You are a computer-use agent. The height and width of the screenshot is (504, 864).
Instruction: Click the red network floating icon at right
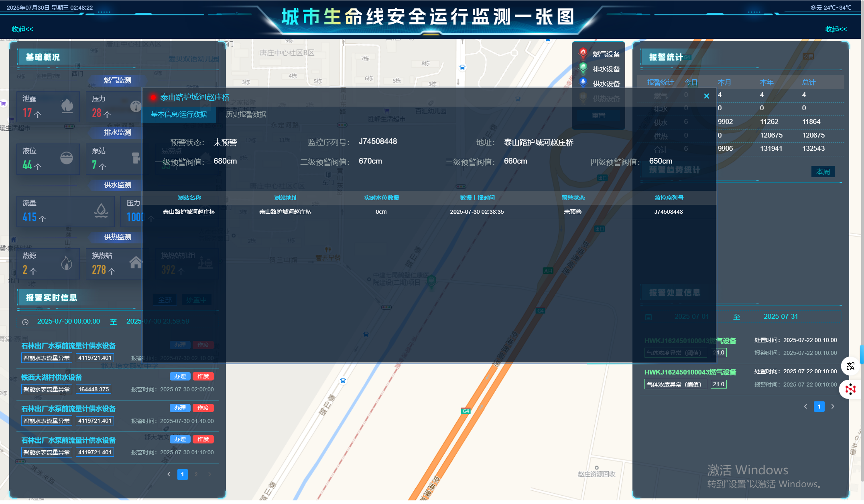pos(850,389)
